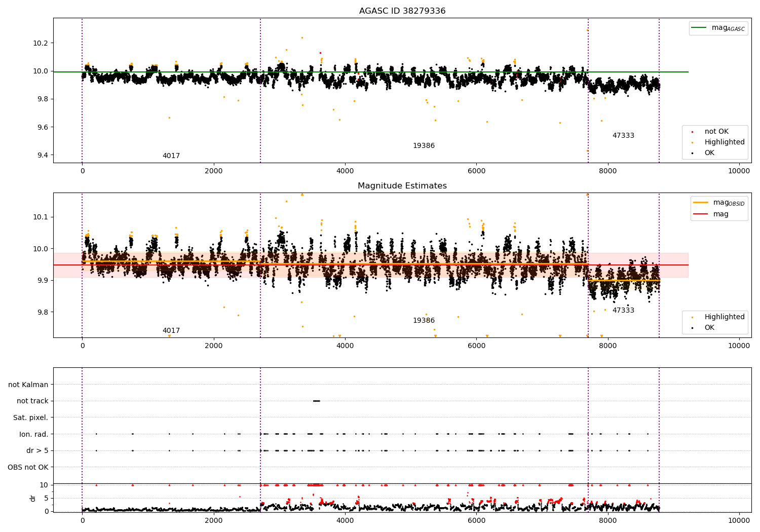Image resolution: width=760 pixels, height=532 pixels.
Task: Click obsid label 19386 in Magnitude Estimates plot
Action: [424, 320]
